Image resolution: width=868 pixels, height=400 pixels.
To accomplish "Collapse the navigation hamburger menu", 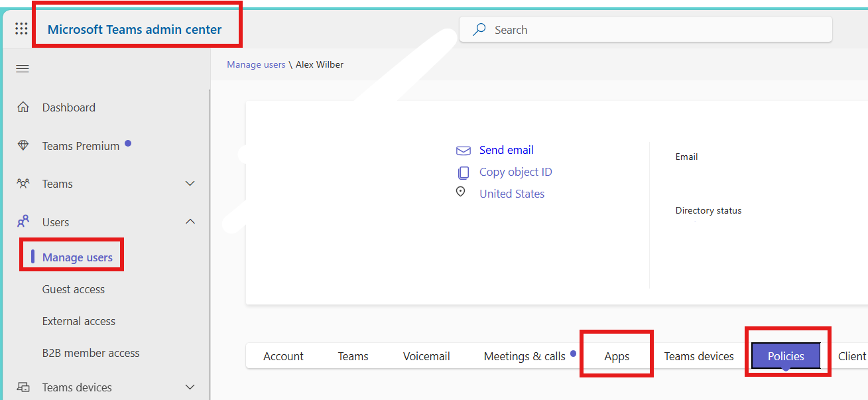I will click(23, 69).
